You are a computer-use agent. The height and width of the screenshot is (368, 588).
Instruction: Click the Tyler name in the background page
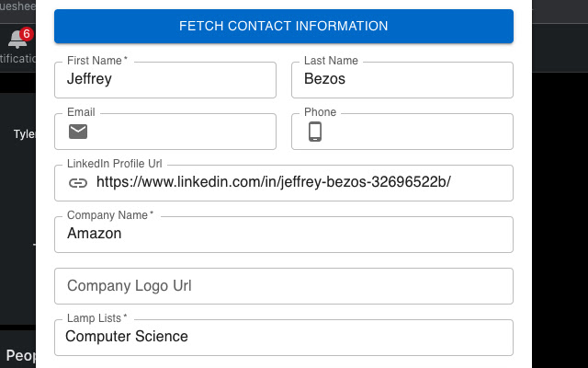23,134
